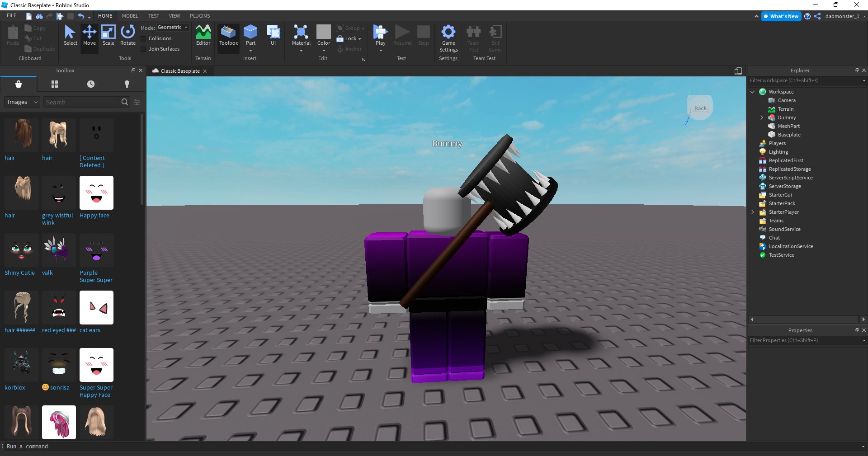Open the FILE menu
868x456 pixels.
(x=12, y=16)
